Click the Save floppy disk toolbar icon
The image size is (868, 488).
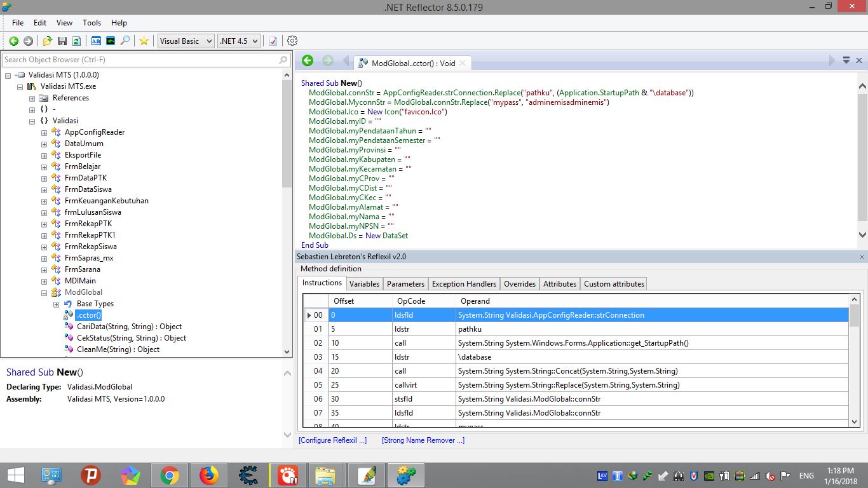tap(62, 41)
